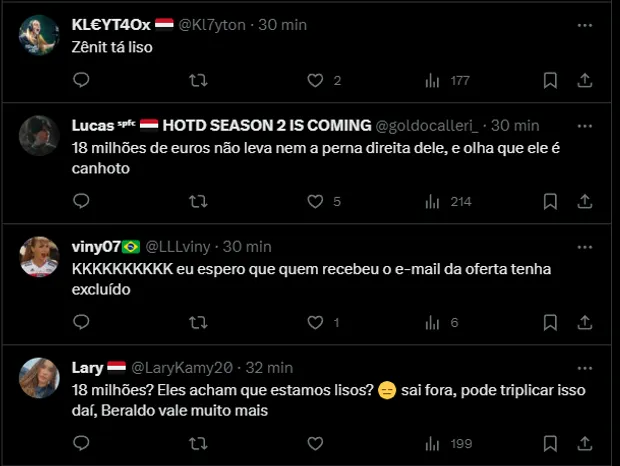This screenshot has width=620, height=466.
Task: Bookmark viny07's tweet
Action: (x=550, y=322)
